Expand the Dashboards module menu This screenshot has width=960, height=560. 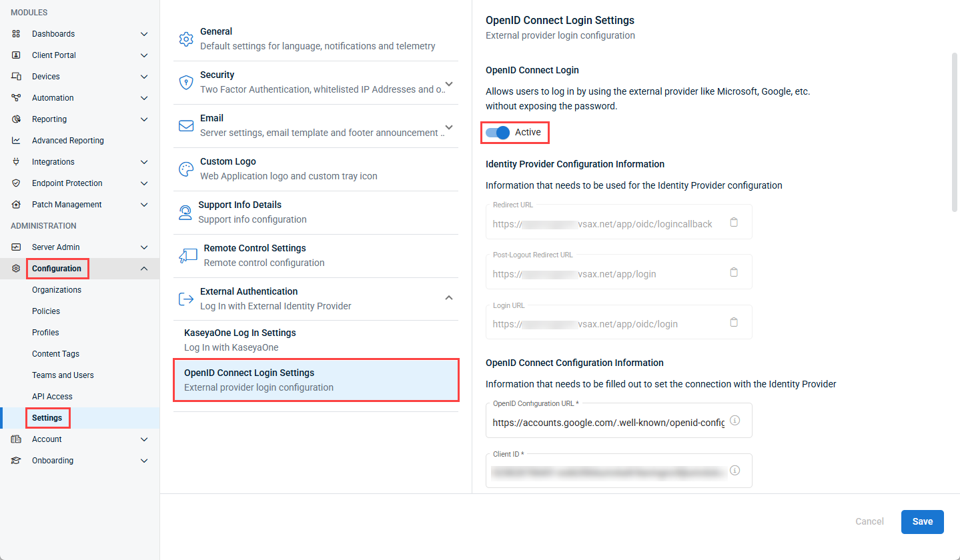tap(144, 34)
